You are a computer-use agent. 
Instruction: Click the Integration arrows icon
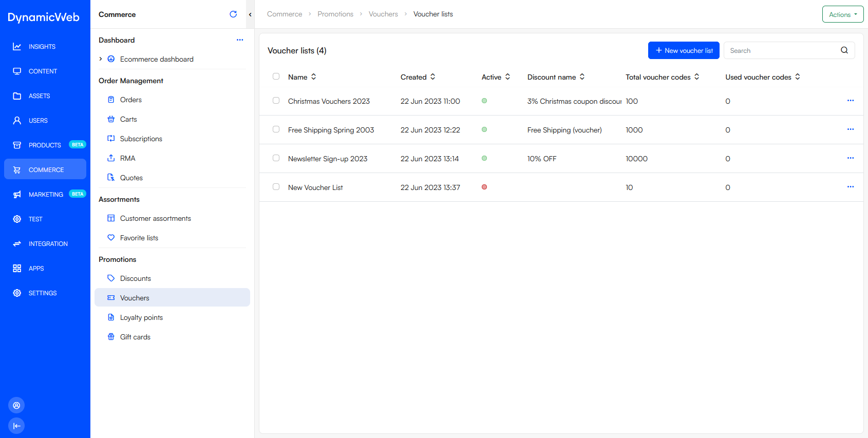[17, 244]
